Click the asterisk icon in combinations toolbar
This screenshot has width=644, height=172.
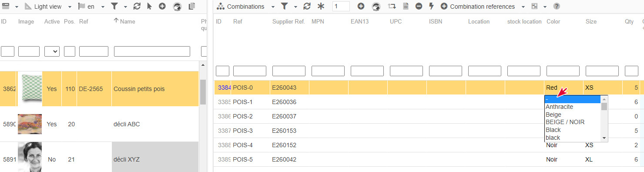click(321, 7)
